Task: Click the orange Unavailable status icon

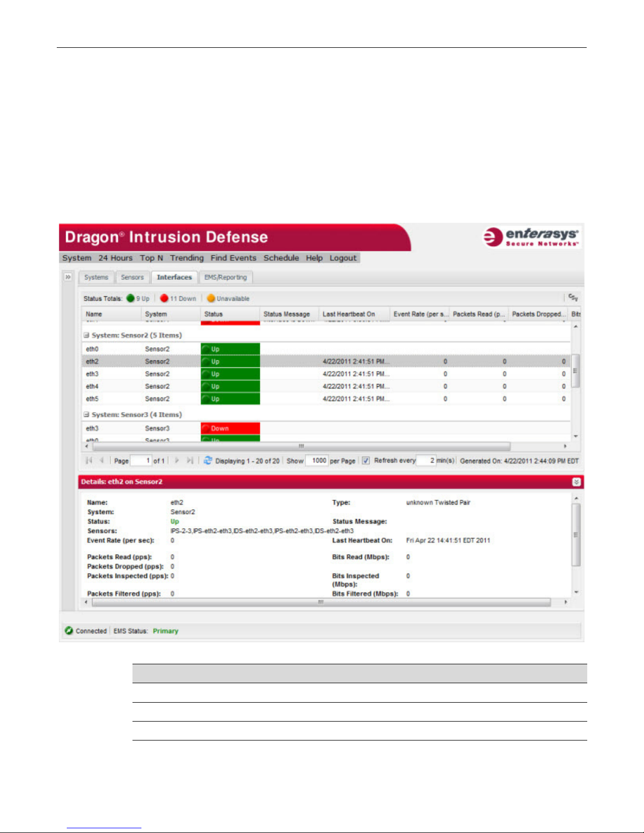Action: coord(211,298)
